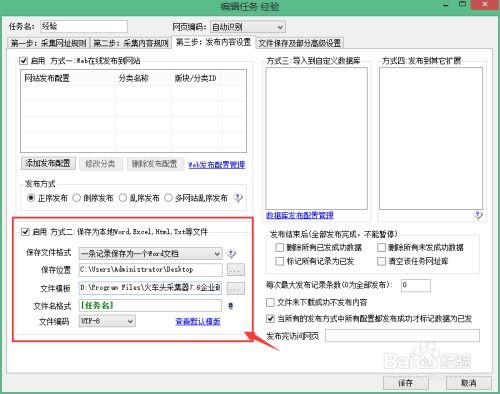Screen dimensions: 500x394
Task: Select 倒序发布 radio button
Action: 77,198
